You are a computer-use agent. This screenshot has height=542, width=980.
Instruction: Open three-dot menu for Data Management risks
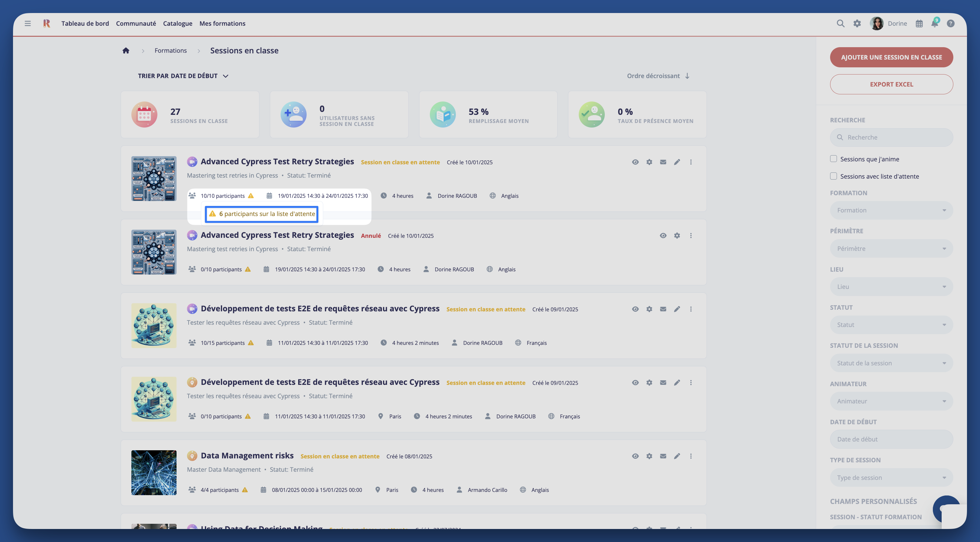[691, 456]
